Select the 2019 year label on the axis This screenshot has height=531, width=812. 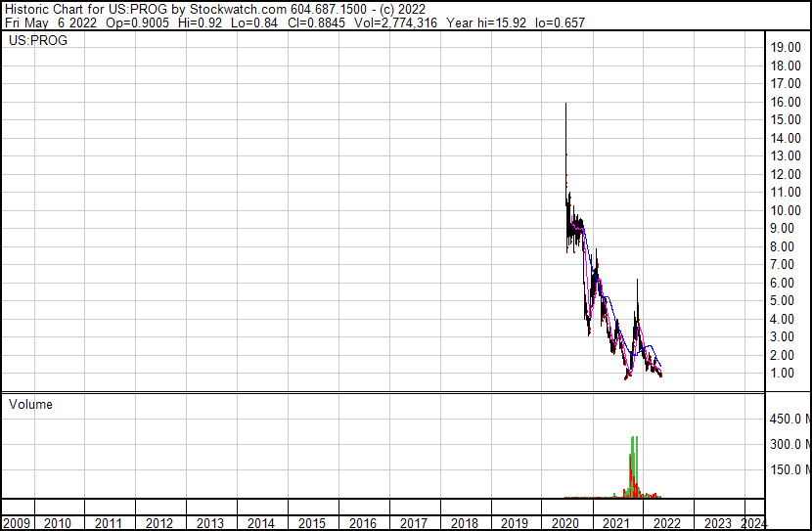coord(515,523)
